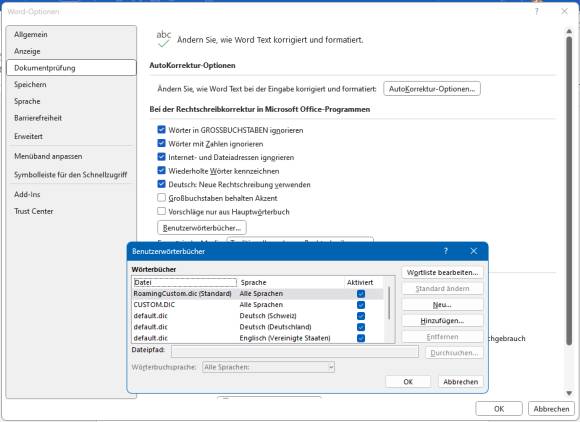Click the 'Sprache' column header
This screenshot has height=422, width=580.
click(x=253, y=283)
